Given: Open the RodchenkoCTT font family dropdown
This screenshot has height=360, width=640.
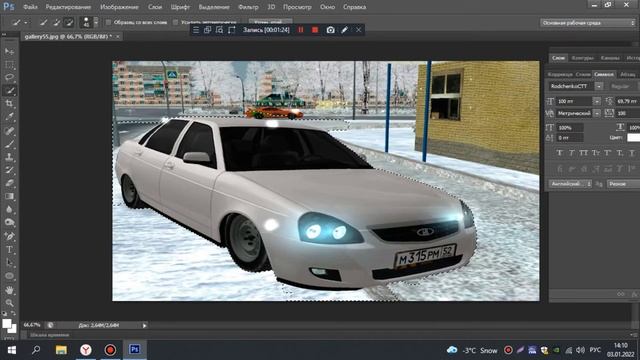Looking at the screenshot, I should tap(599, 86).
